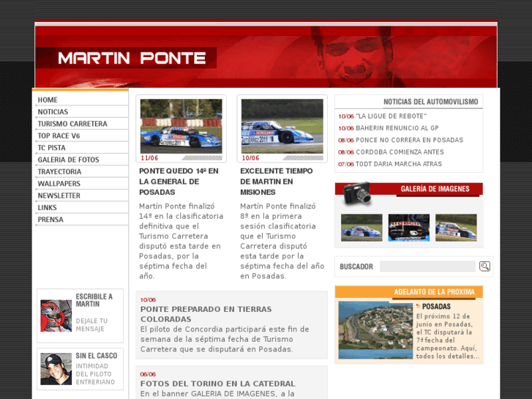This screenshot has width=532, height=399.
Task: Open news PONCE NO CORRERA EN POSADAS
Action: coord(410,140)
